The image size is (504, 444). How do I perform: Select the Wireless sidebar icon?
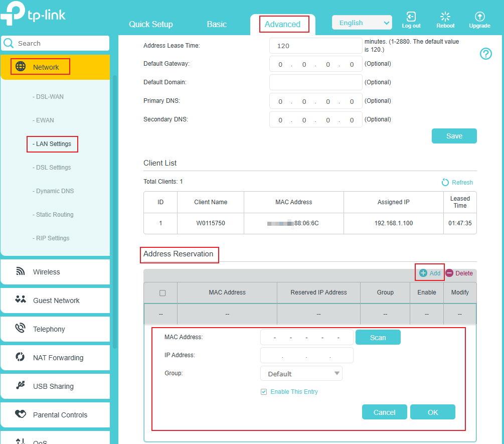21,271
